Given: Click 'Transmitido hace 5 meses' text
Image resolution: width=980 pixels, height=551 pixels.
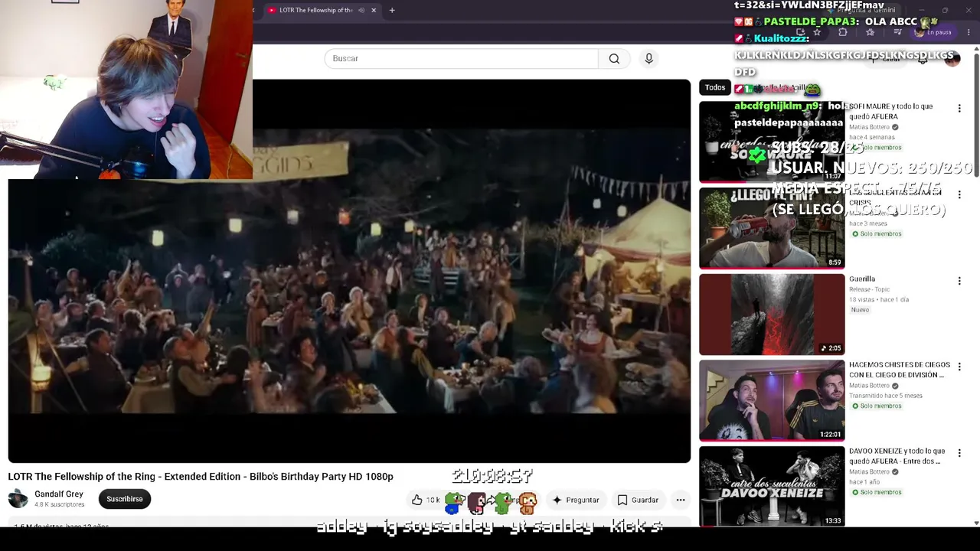Looking at the screenshot, I should (x=886, y=396).
